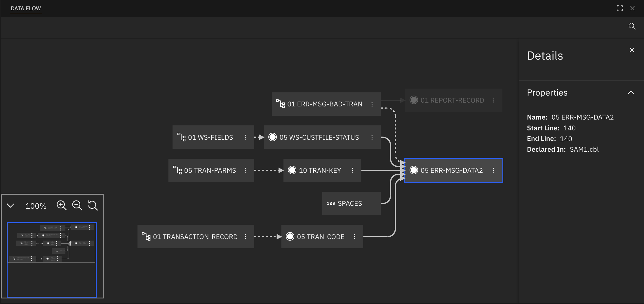Screen dimensions: 644x304
Task: Click the 123 literal icon on SPACES node
Action: pos(331,203)
